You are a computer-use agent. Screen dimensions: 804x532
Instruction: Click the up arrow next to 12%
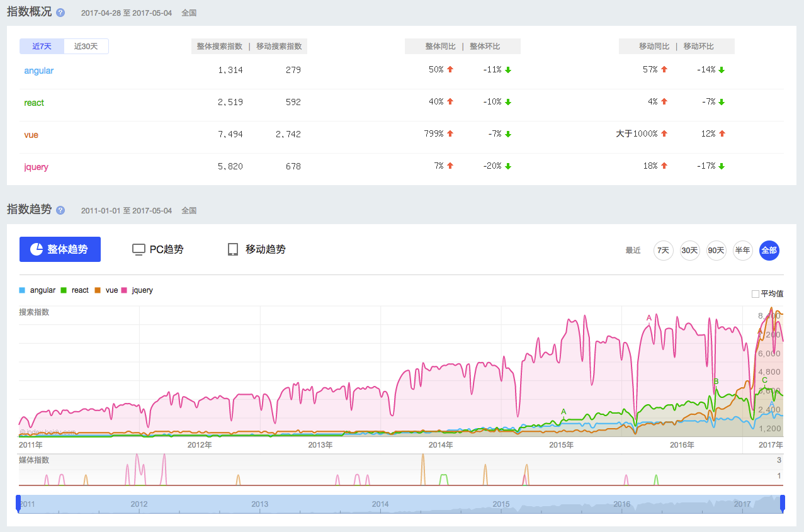[722, 134]
